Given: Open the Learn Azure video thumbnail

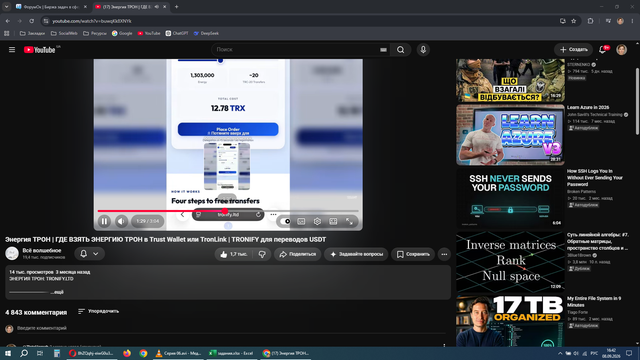Looking at the screenshot, I should coord(510,135).
